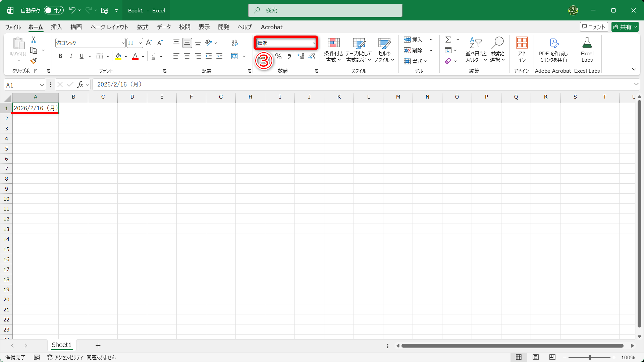644x362 pixels.
Task: Click the Insert Function fx icon
Action: coord(80,84)
